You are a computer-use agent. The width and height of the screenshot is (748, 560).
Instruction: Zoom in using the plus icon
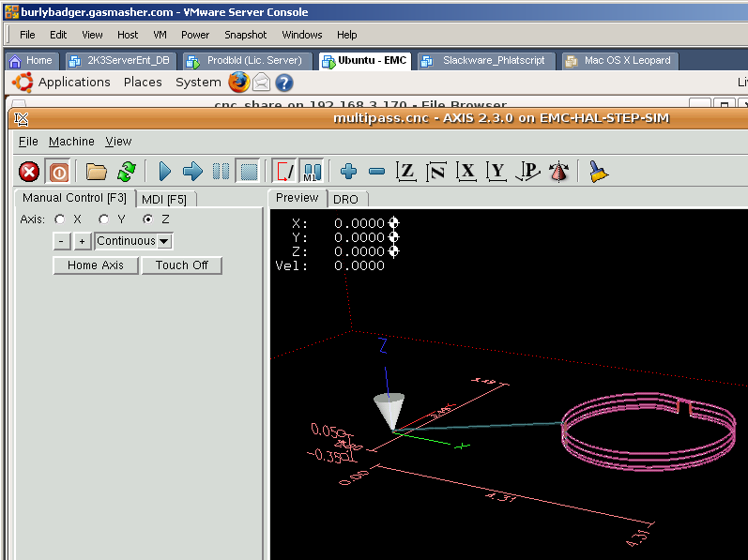pos(349,172)
